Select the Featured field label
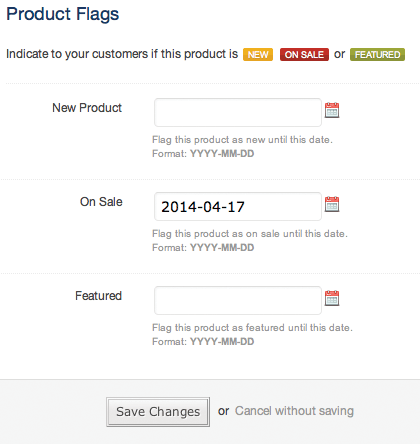420x444 pixels. coord(98,296)
